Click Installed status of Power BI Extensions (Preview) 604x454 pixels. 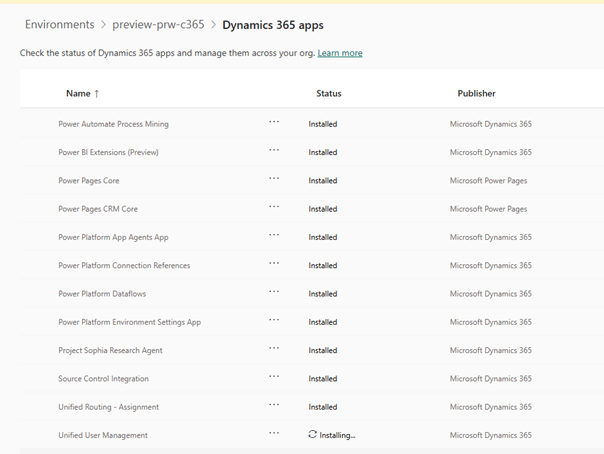(x=323, y=152)
